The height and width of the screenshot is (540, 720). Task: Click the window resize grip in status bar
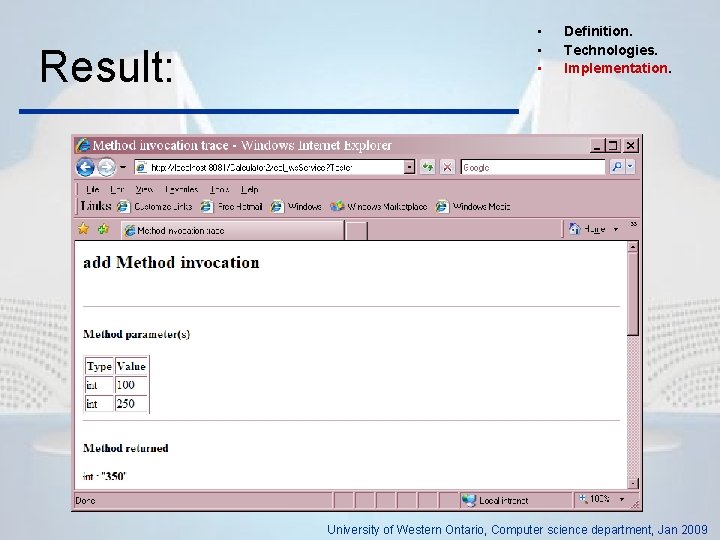(x=635, y=504)
